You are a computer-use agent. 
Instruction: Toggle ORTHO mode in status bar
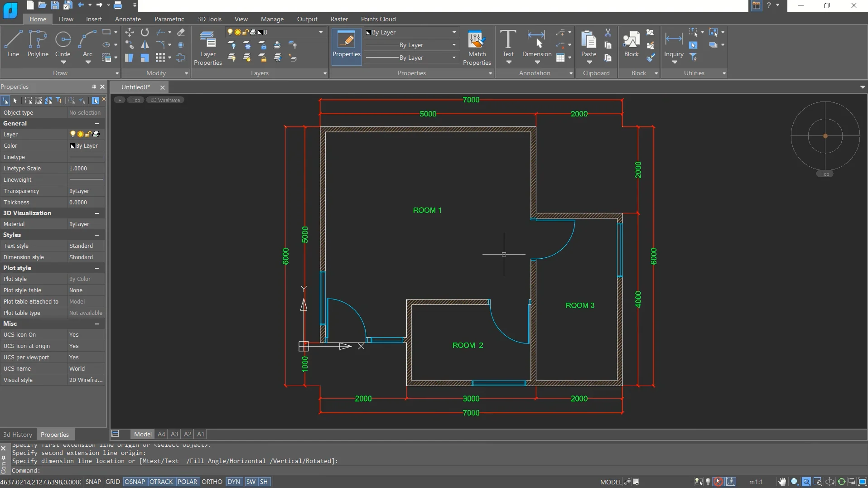[x=212, y=482]
